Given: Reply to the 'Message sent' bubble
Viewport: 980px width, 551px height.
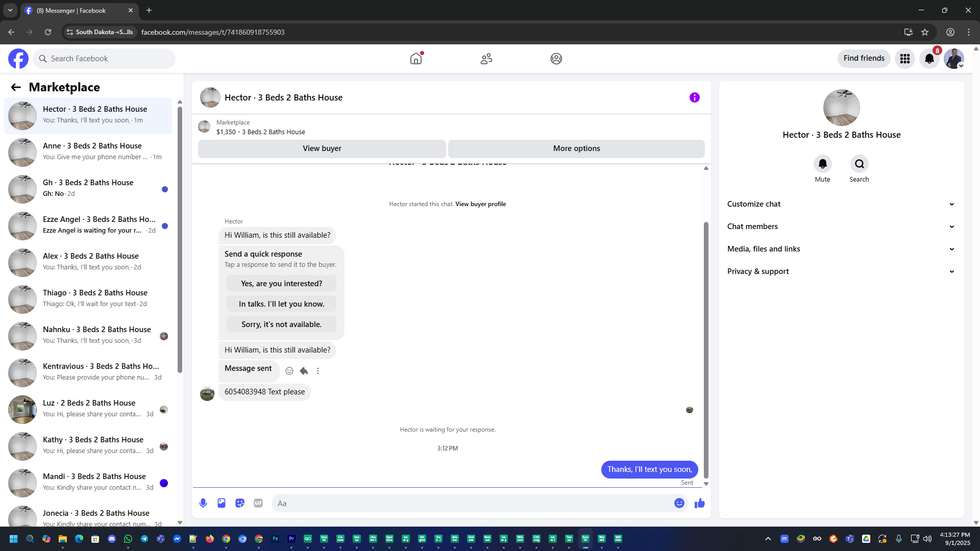Looking at the screenshot, I should [304, 371].
